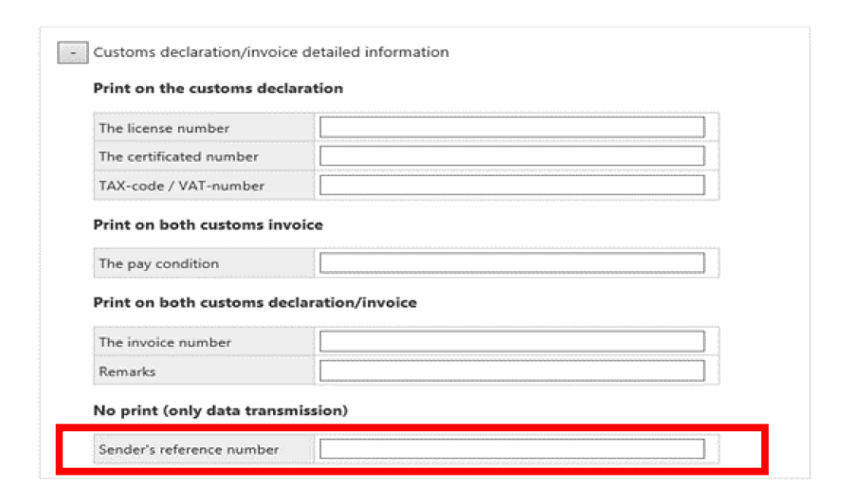The image size is (853, 504).
Task: Select the 'Remarks' label cell
Action: (127, 371)
